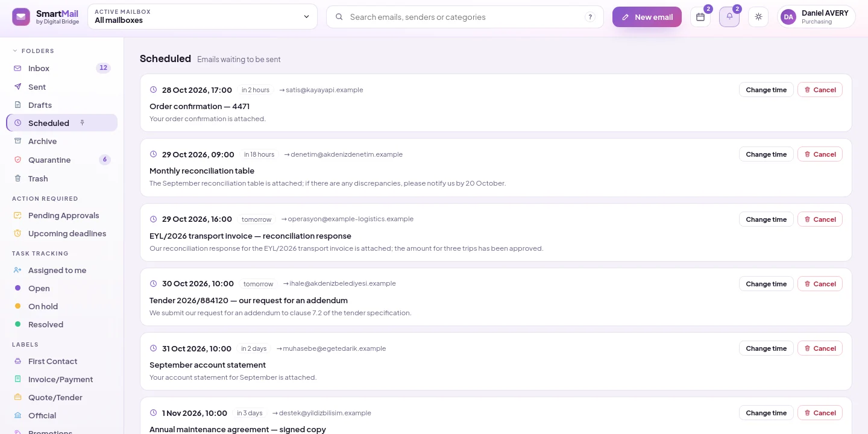868x434 pixels.
Task: Cancel the Annual maintenance agreement email
Action: pos(820,413)
